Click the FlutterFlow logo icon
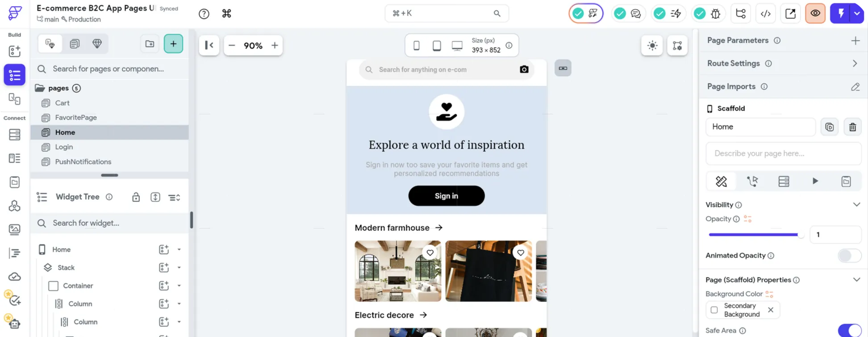The height and width of the screenshot is (337, 868). (15, 13)
